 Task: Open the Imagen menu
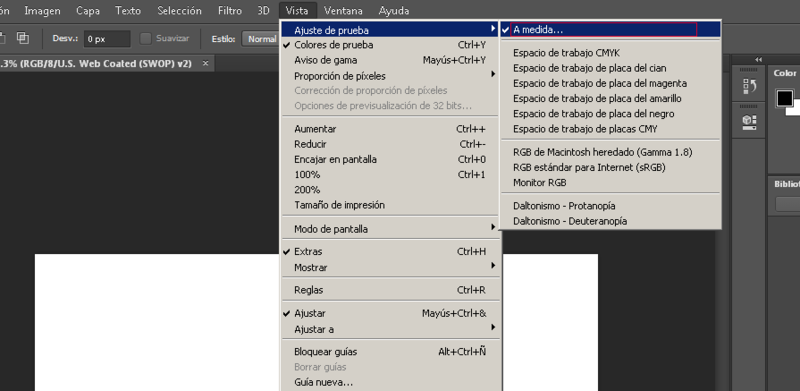click(42, 10)
